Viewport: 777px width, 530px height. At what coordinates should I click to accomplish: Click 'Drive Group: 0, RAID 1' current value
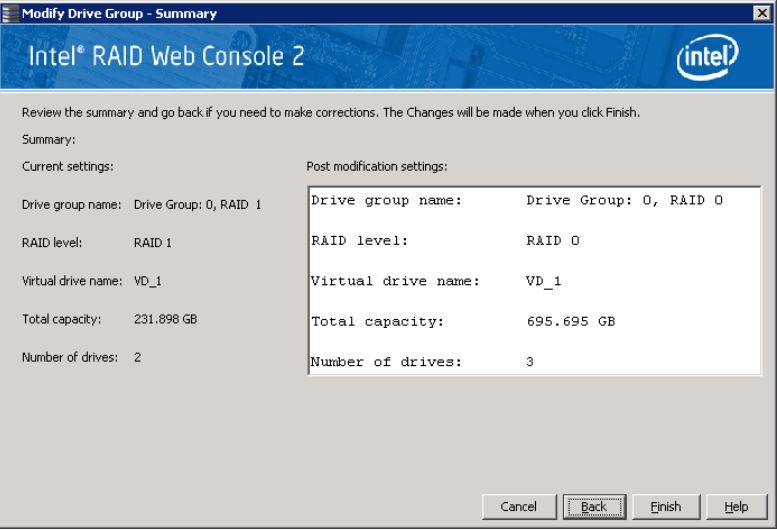click(x=197, y=205)
